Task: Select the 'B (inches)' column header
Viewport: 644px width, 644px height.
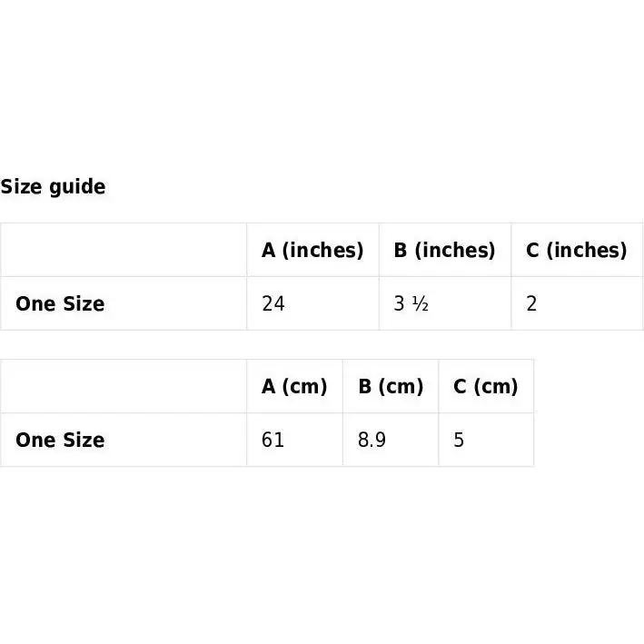Action: (444, 250)
